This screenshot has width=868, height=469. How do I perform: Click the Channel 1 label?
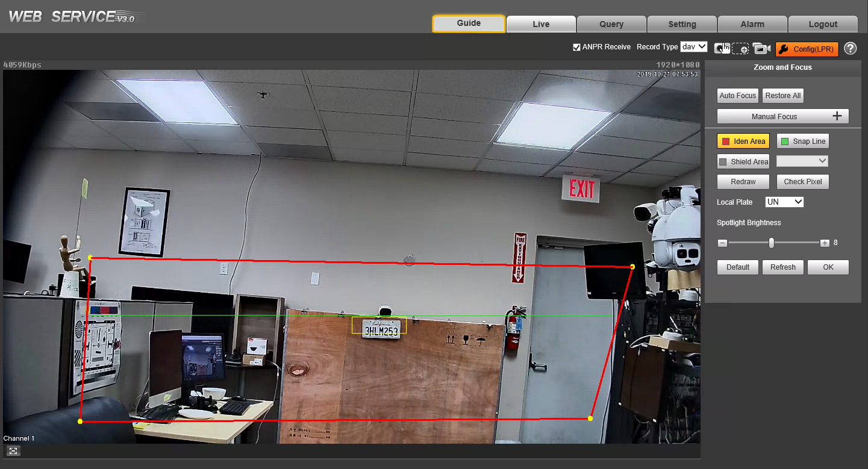[x=19, y=438]
